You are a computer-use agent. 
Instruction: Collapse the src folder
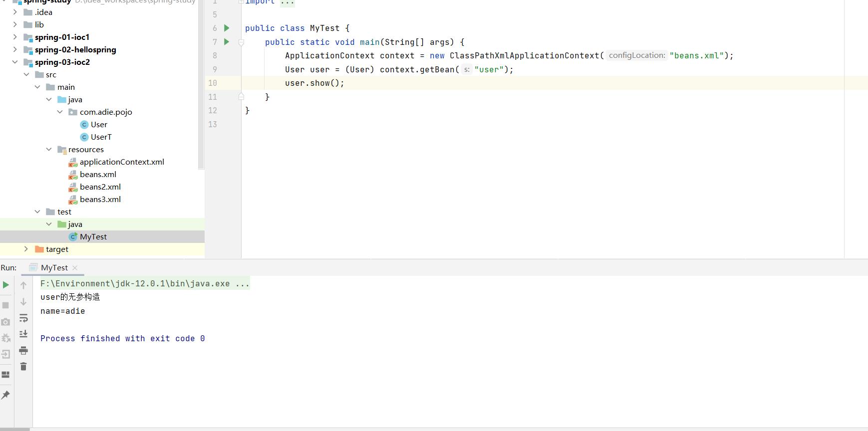pyautogui.click(x=26, y=74)
